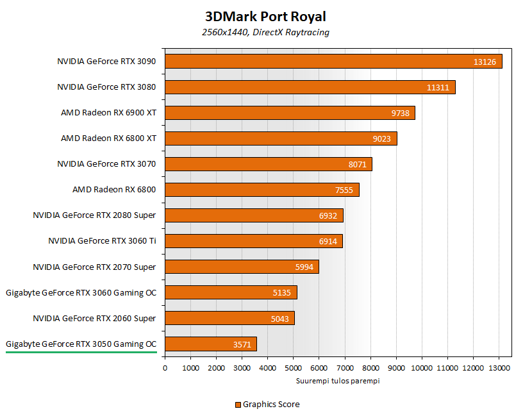Click the score value 8071

358,165
